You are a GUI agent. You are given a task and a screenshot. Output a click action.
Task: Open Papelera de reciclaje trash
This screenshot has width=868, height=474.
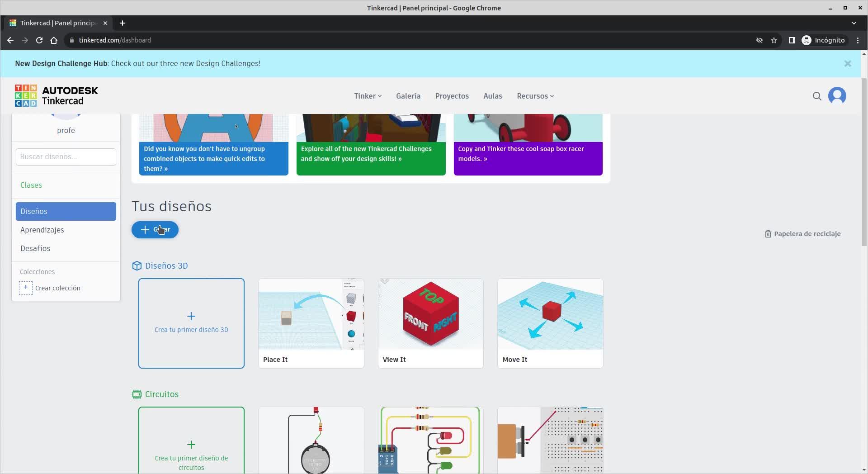coord(802,234)
